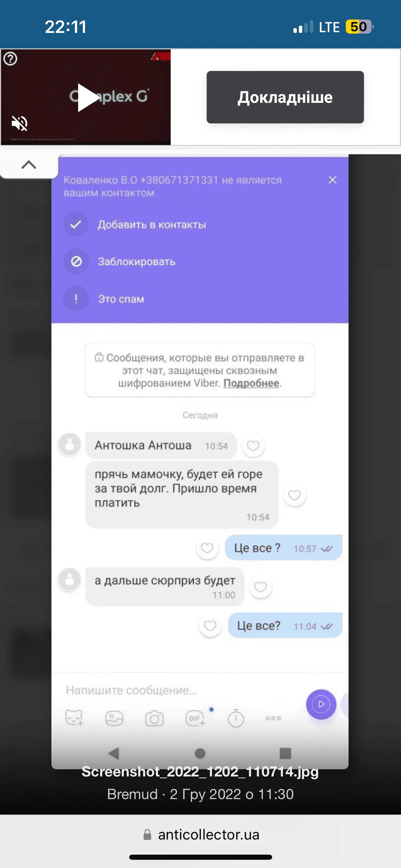Open the Подробнее encryption link
The image size is (401, 868).
pyautogui.click(x=251, y=383)
